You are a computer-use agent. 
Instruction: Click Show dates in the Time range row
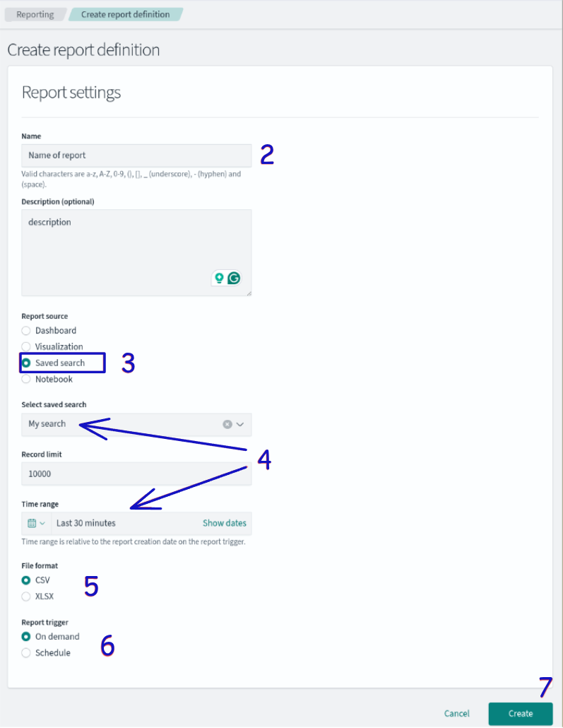225,522
